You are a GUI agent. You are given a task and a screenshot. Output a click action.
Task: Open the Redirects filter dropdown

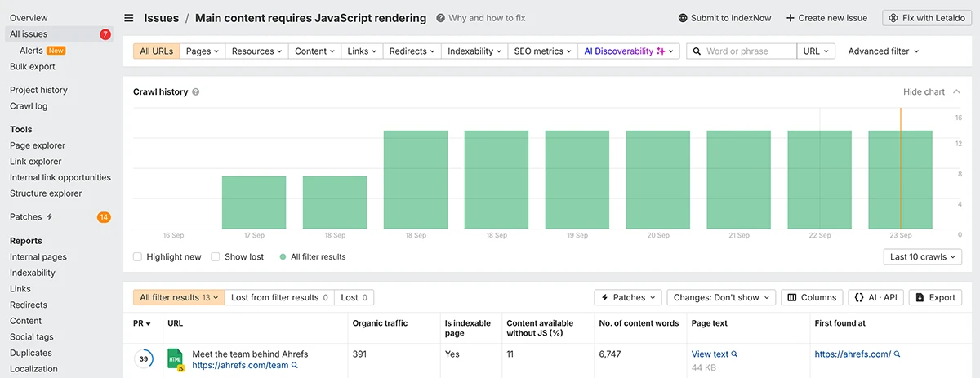point(412,51)
